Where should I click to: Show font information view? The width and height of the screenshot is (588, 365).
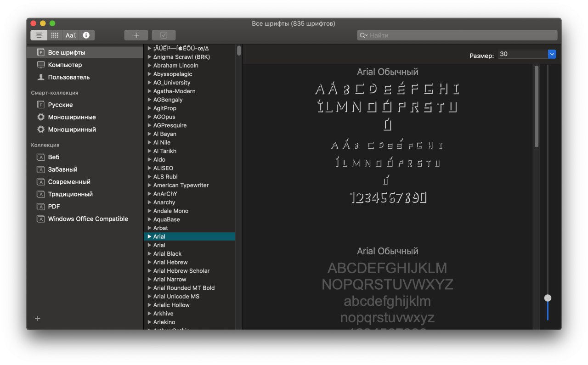[86, 35]
